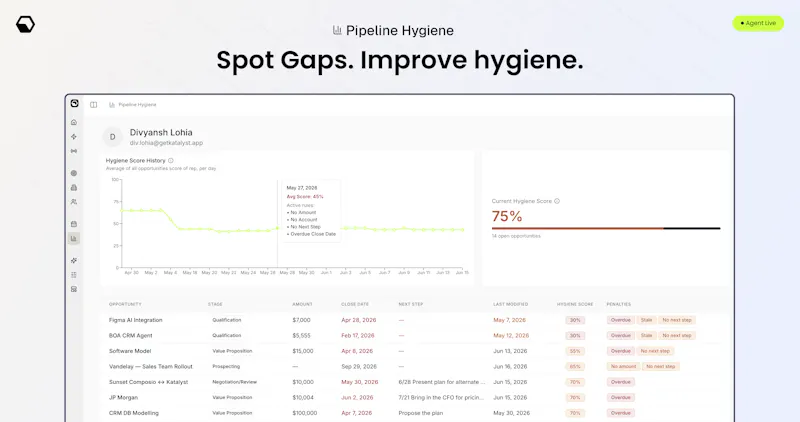Screen dimensions: 800x422
Task: Click the $100,000 amount for CRM DB Modelling
Action: coord(305,413)
